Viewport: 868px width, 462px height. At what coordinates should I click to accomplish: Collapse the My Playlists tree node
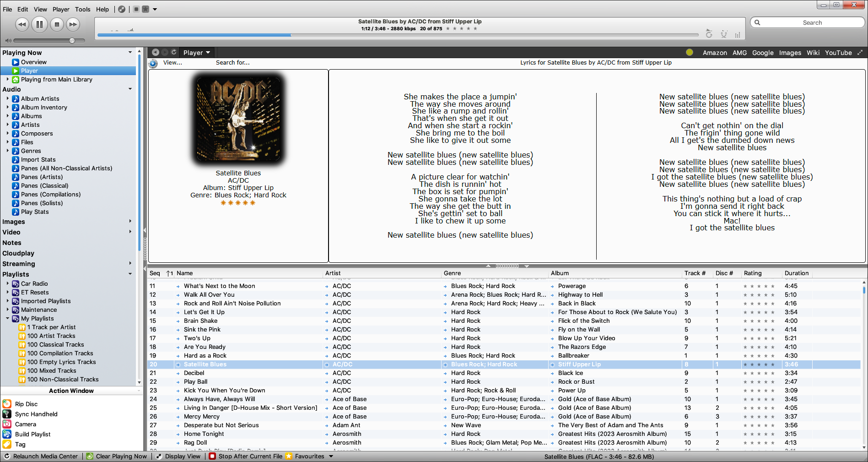(x=8, y=318)
